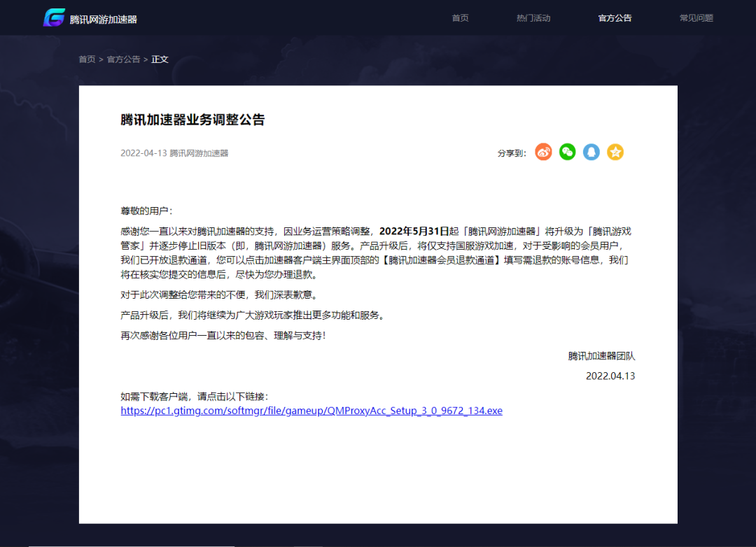The width and height of the screenshot is (756, 547).
Task: Open the 首页 navigation menu item
Action: 460,17
